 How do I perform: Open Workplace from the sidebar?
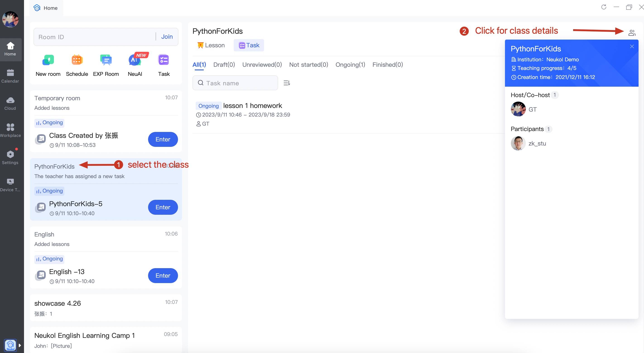pyautogui.click(x=10, y=130)
